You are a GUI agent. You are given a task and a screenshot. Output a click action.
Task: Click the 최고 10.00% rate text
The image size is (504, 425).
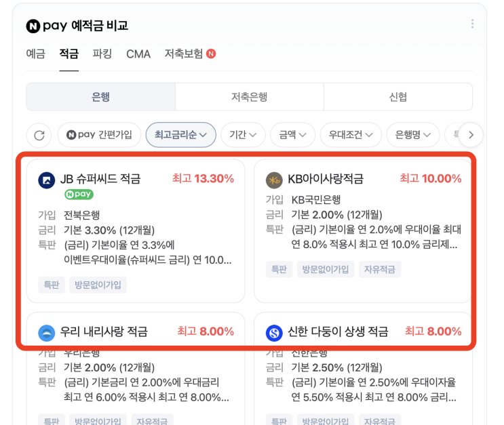click(431, 179)
